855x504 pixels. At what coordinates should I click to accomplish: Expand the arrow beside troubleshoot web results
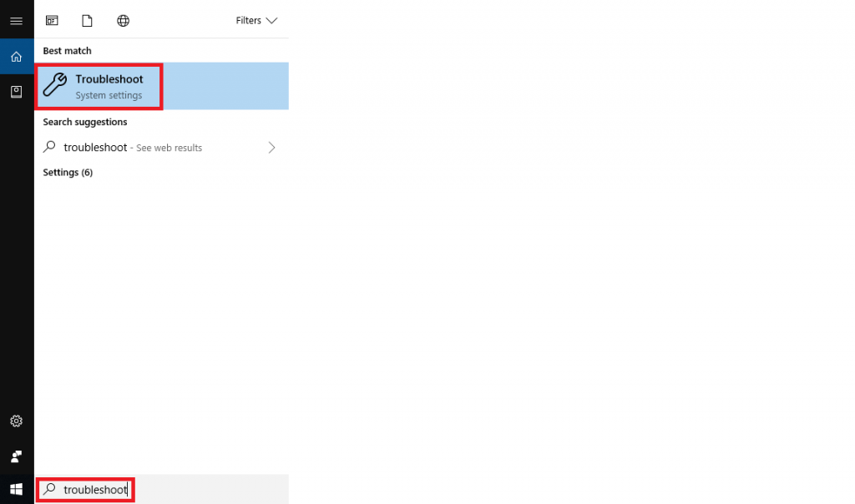click(x=271, y=148)
